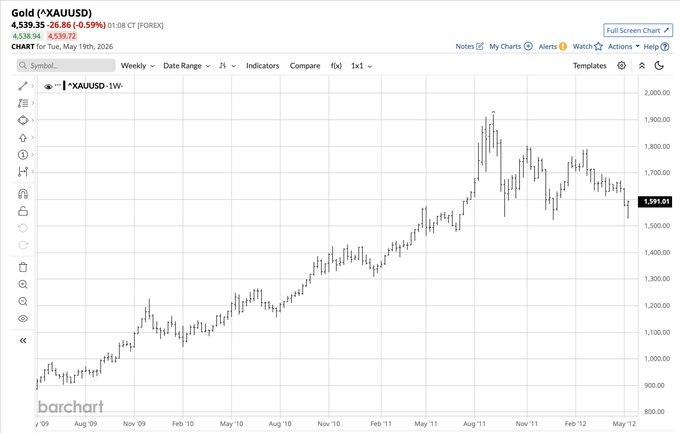The height and width of the screenshot is (433, 680).
Task: Click the ^XAUUSD -1W- series label
Action: 95,86
